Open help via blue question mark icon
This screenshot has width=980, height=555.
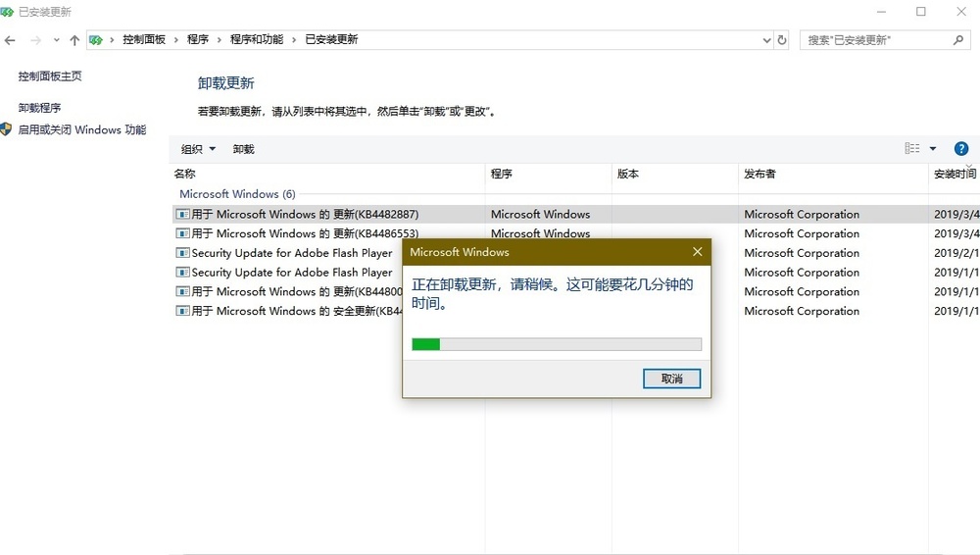tap(961, 149)
